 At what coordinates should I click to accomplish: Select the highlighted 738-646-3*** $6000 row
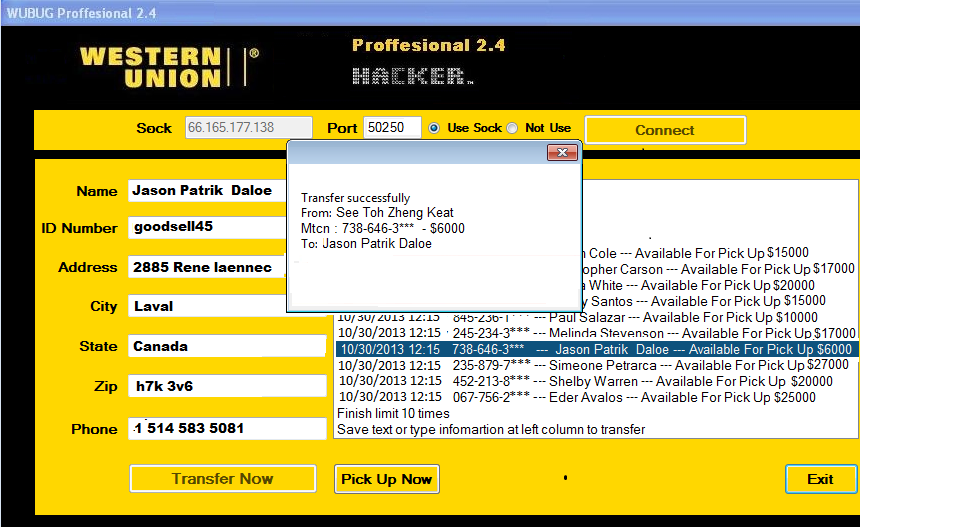point(597,349)
